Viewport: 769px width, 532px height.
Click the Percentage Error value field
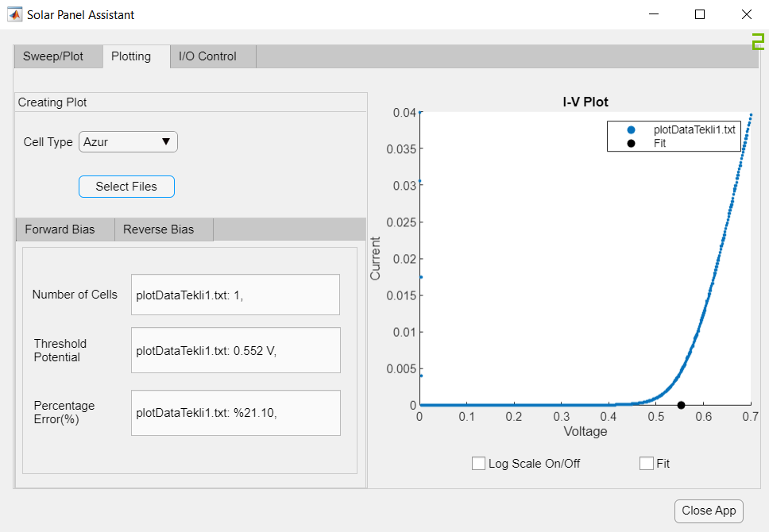(236, 413)
